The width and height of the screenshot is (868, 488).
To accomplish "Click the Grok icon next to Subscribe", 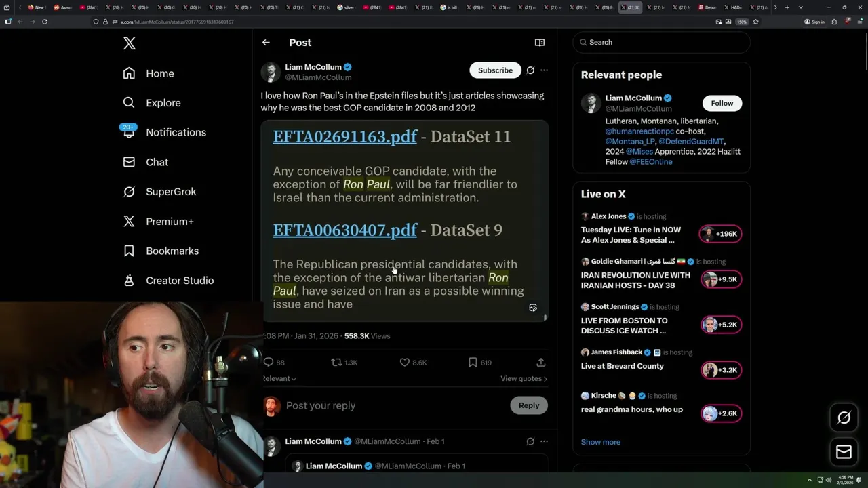I will pyautogui.click(x=530, y=70).
